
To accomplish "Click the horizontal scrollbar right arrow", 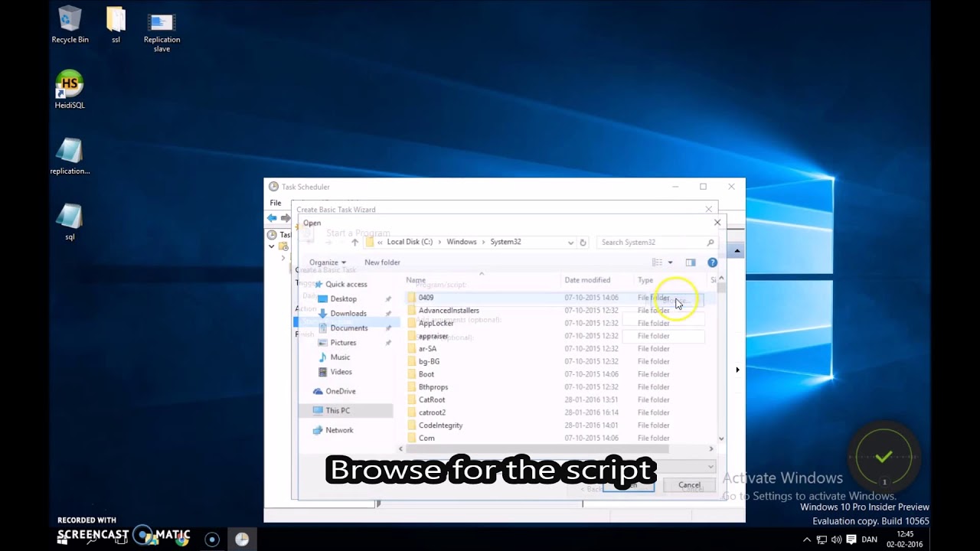I will [711, 449].
